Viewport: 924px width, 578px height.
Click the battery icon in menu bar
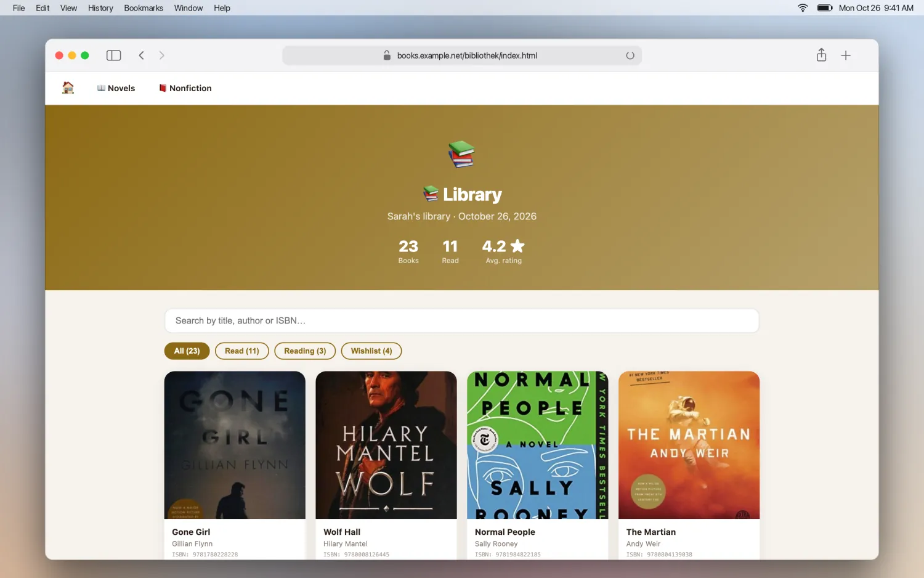tap(824, 8)
